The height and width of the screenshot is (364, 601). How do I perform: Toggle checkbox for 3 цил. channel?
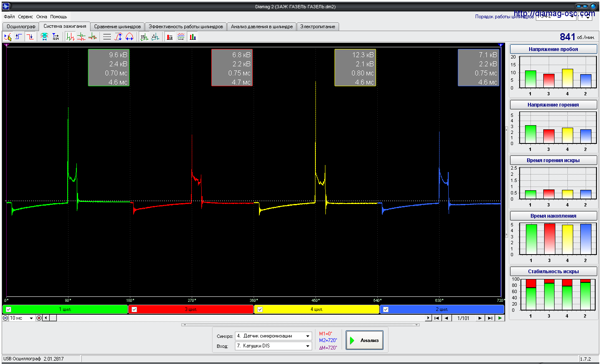click(134, 309)
